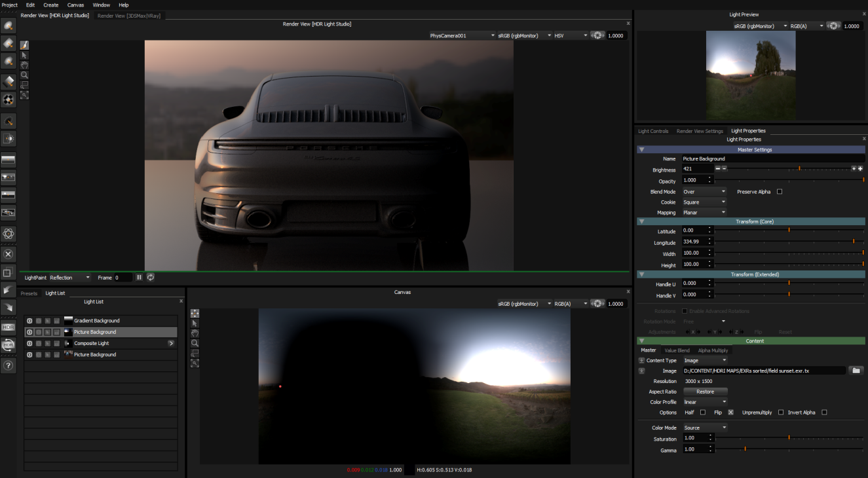Open the Window menu
This screenshot has width=868, height=478.
tap(102, 5)
